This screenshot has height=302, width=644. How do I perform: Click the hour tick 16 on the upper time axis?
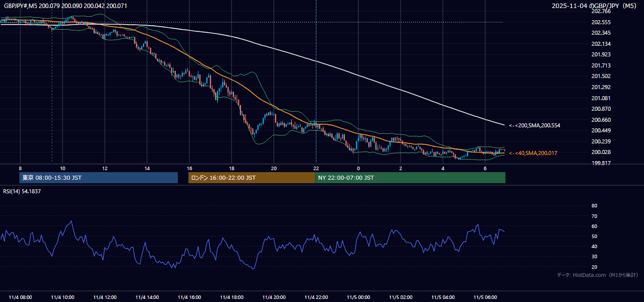click(x=189, y=168)
